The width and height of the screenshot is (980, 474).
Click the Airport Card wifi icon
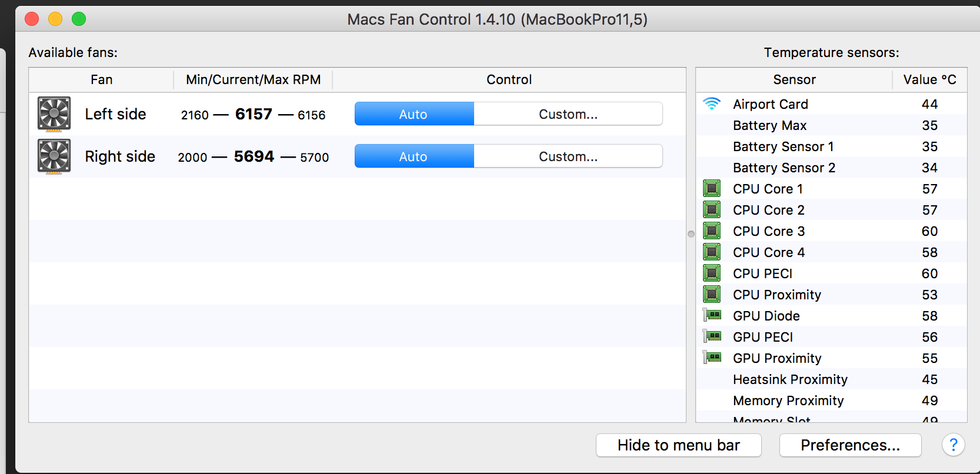(712, 104)
